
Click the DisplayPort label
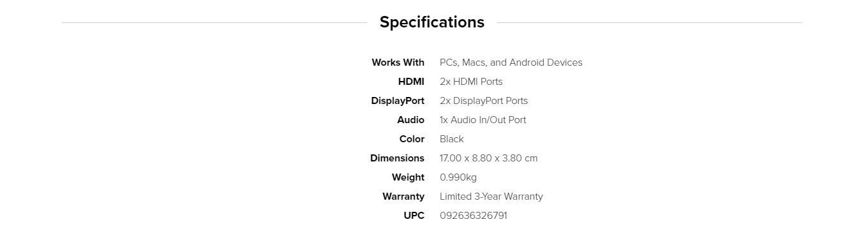[x=398, y=101]
